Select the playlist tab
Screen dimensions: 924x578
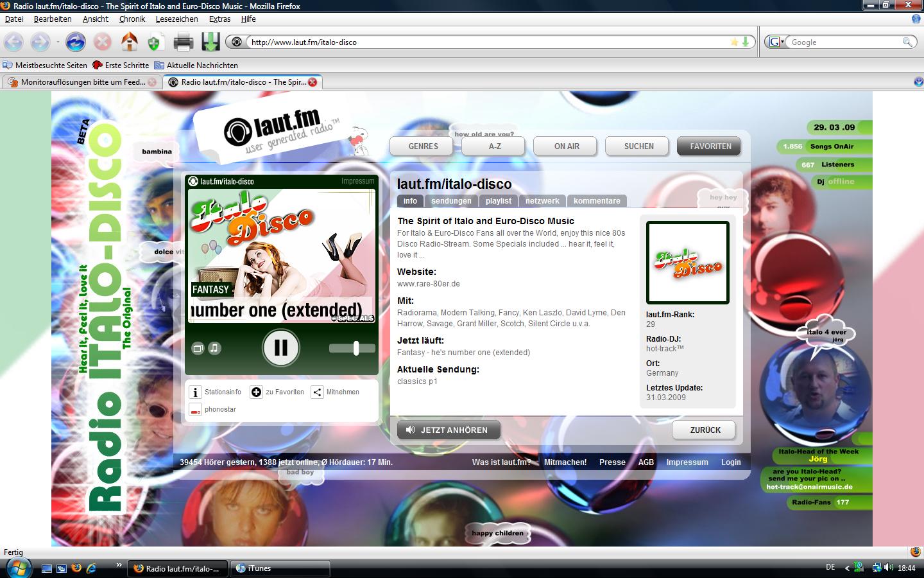499,201
